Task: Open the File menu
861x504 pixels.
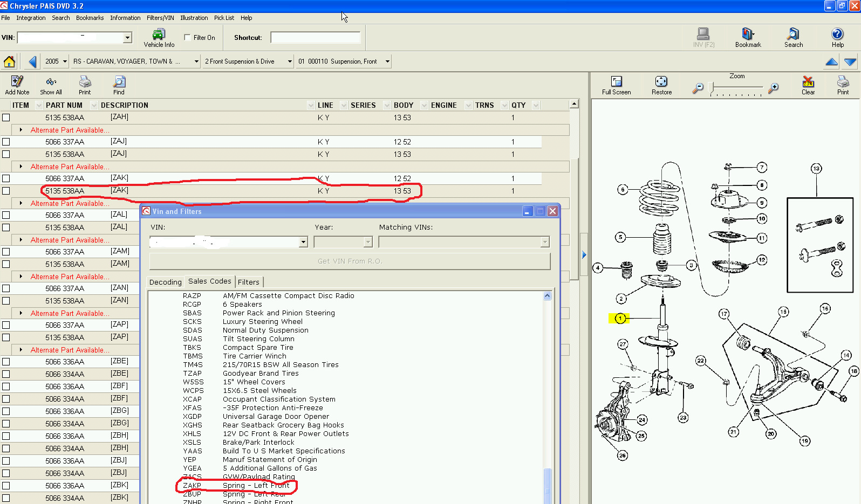Action: coord(5,18)
